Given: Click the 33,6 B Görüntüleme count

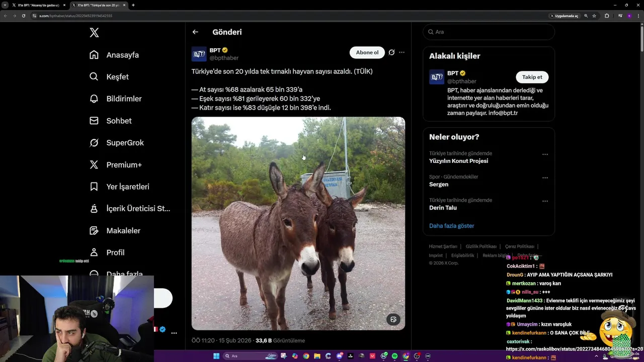Looking at the screenshot, I should (x=280, y=340).
